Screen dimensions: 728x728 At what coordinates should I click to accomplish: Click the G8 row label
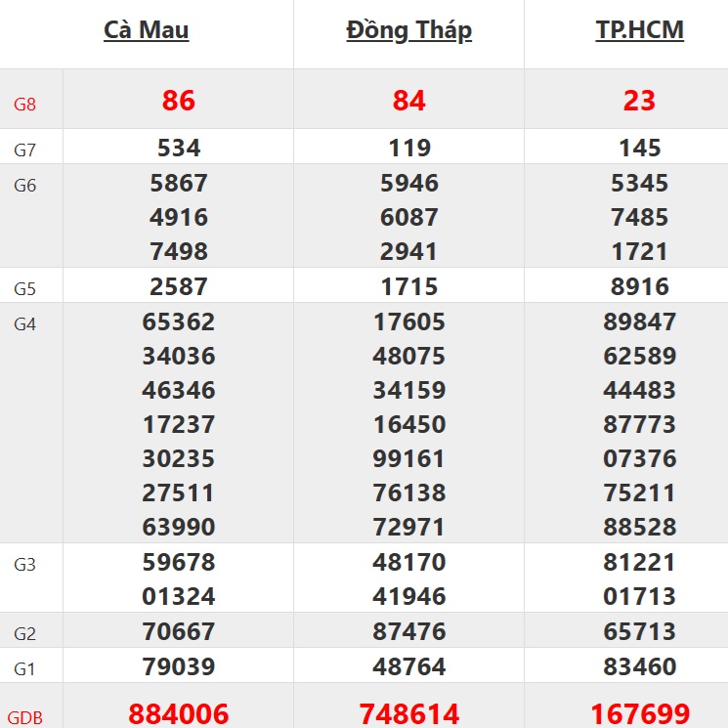coord(25,103)
